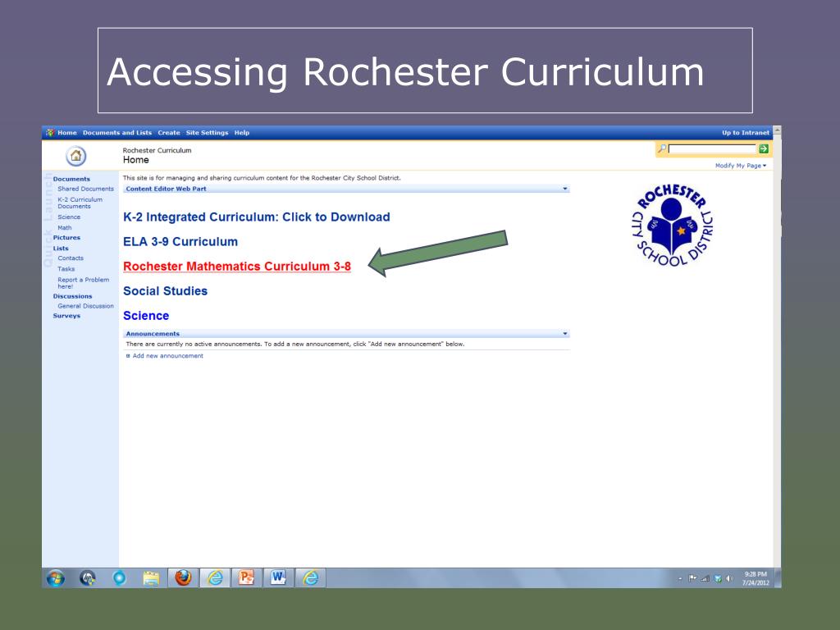Open Report a Problem here link

[x=83, y=283]
